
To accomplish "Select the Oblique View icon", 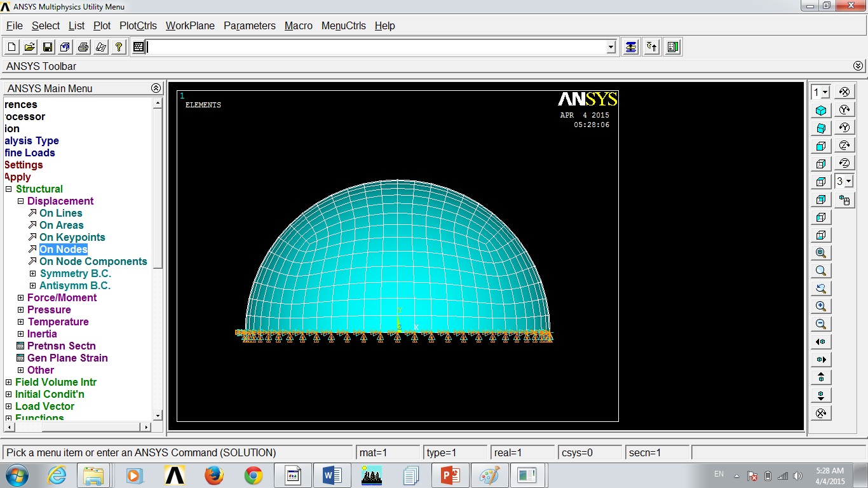I will [821, 128].
